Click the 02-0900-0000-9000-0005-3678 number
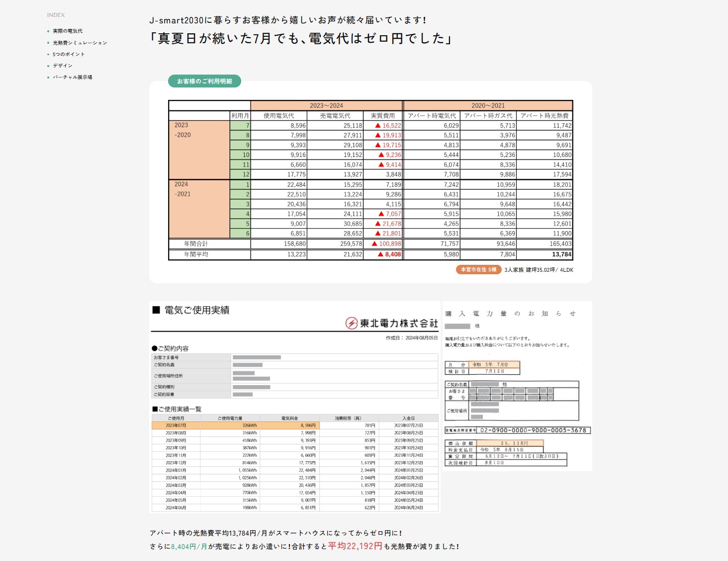 pos(533,430)
